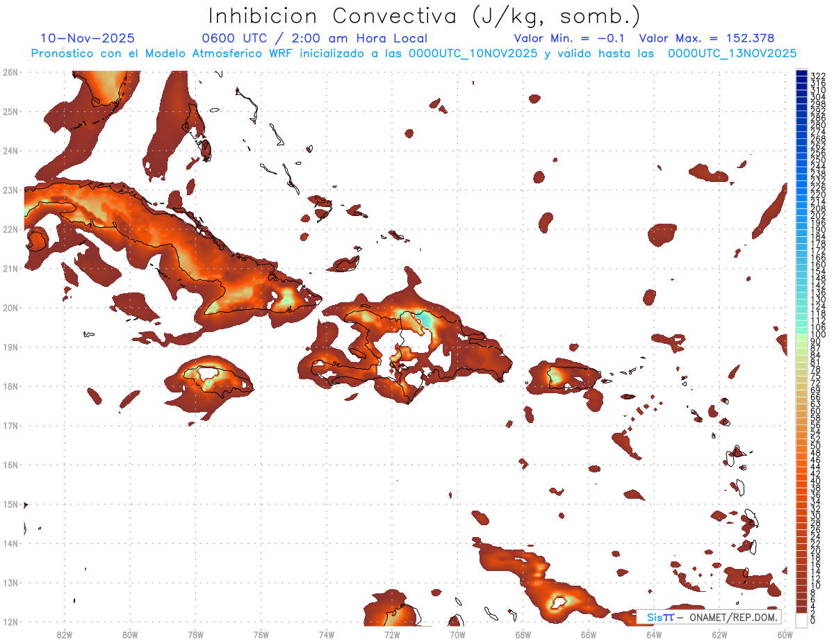Click the "60W" longitude label

[x=785, y=634]
